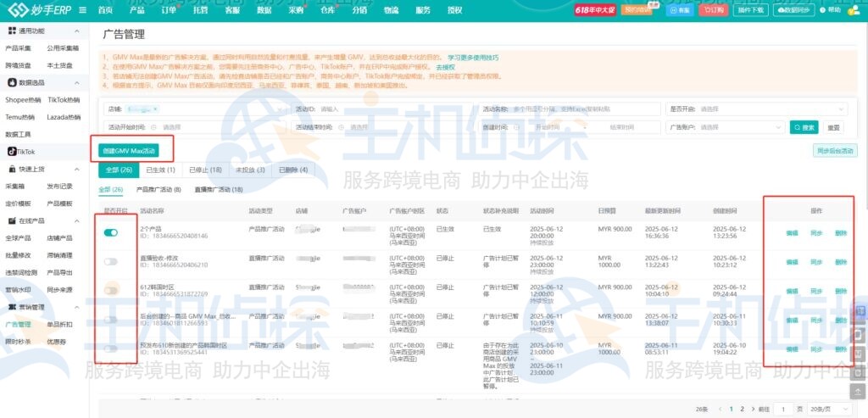Open the 学习更多使用技巧 link
868x418 pixels.
(473, 57)
